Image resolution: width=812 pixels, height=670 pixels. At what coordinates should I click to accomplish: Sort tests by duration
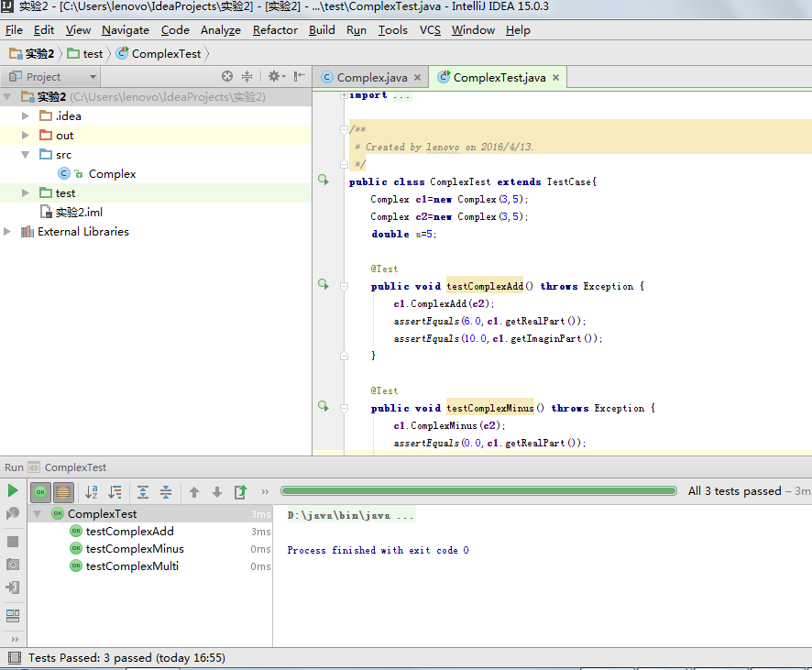[115, 492]
